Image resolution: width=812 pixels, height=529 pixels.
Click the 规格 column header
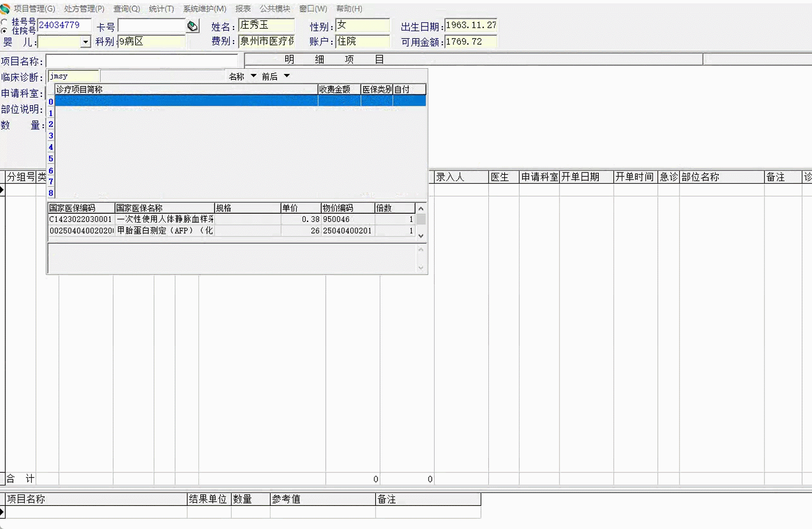(247, 208)
